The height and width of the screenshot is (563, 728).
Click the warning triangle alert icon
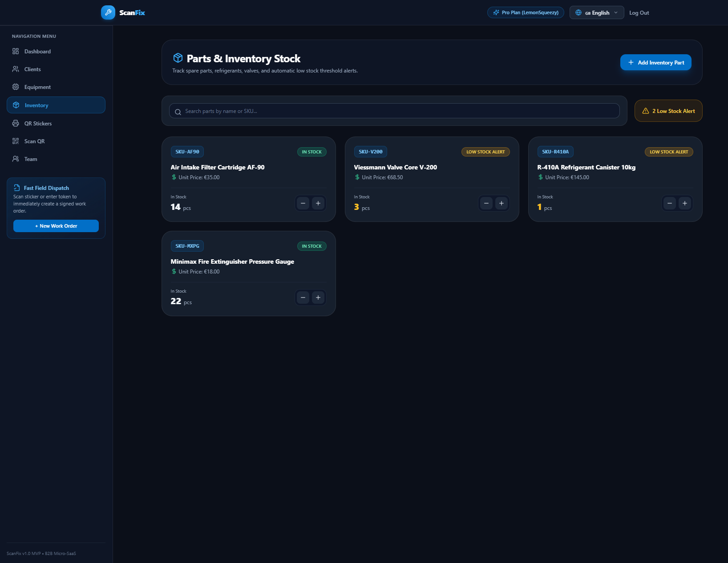646,111
